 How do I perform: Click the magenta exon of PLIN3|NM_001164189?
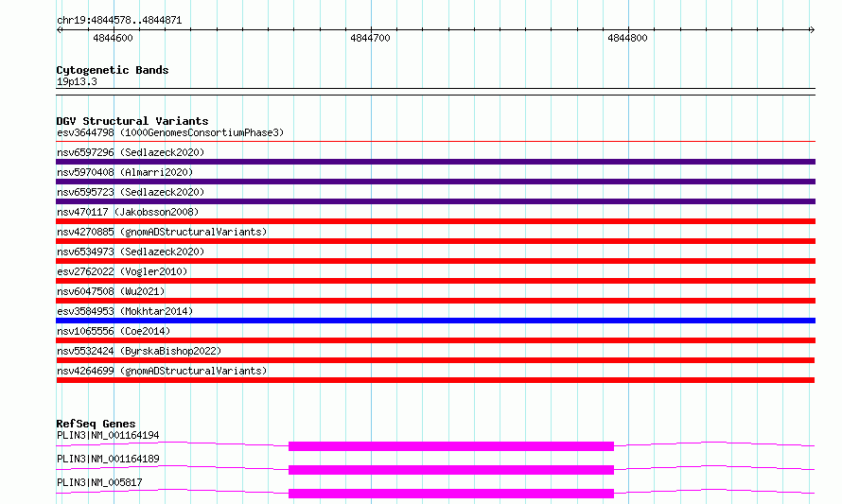(451, 470)
